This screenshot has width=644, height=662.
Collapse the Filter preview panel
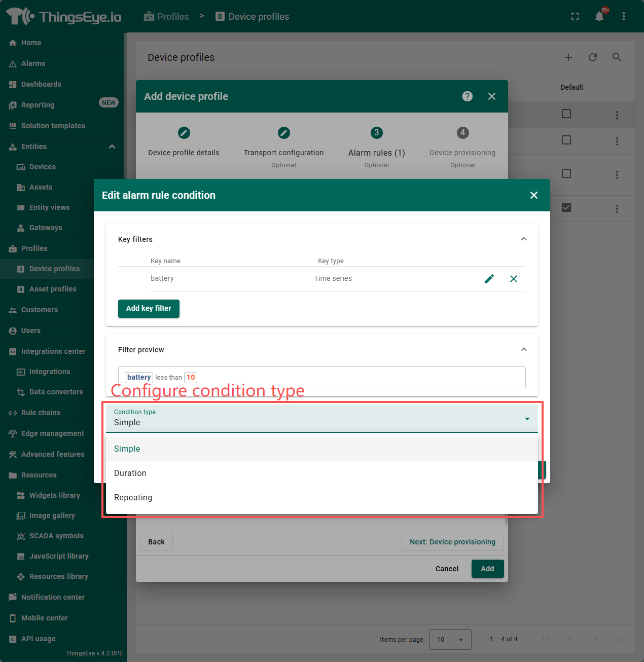(523, 350)
